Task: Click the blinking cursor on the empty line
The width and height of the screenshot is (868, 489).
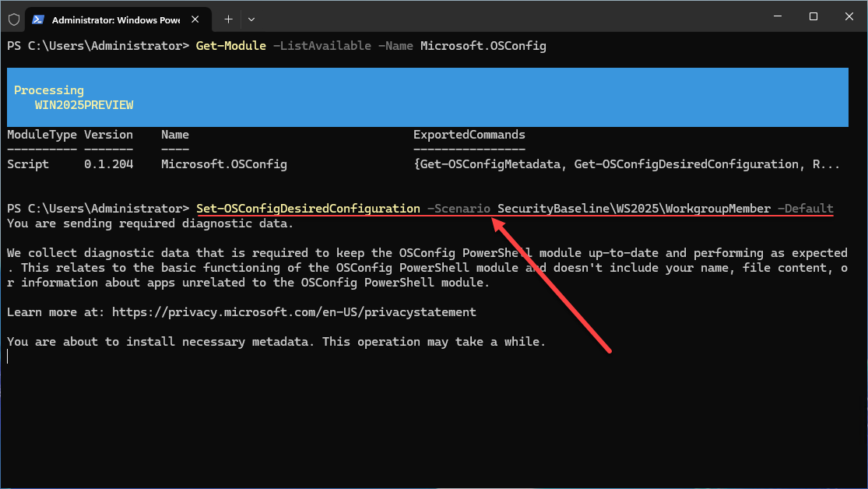Action: tap(8, 357)
